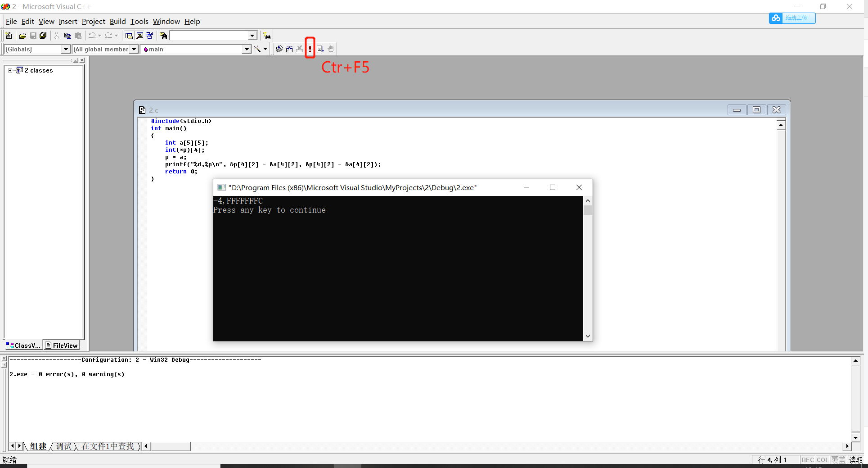The height and width of the screenshot is (468, 868).
Task: Open the (Globals) scope dropdown
Action: [66, 50]
